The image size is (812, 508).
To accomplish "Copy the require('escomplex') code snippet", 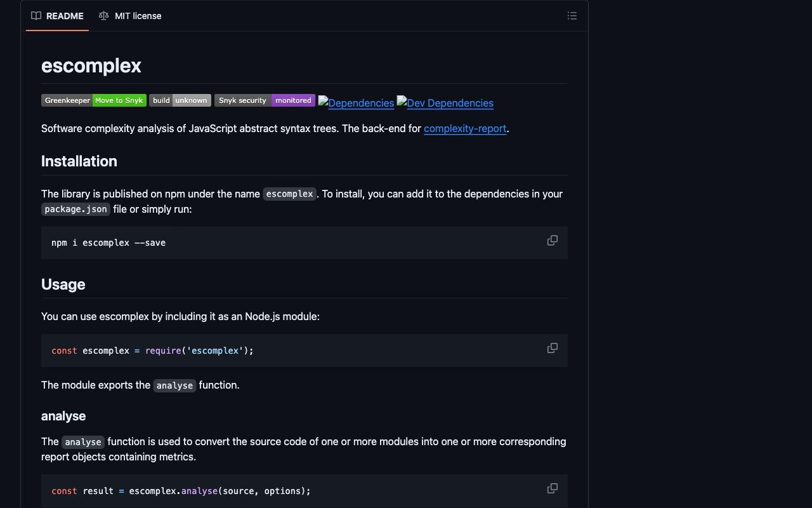I will (x=553, y=349).
